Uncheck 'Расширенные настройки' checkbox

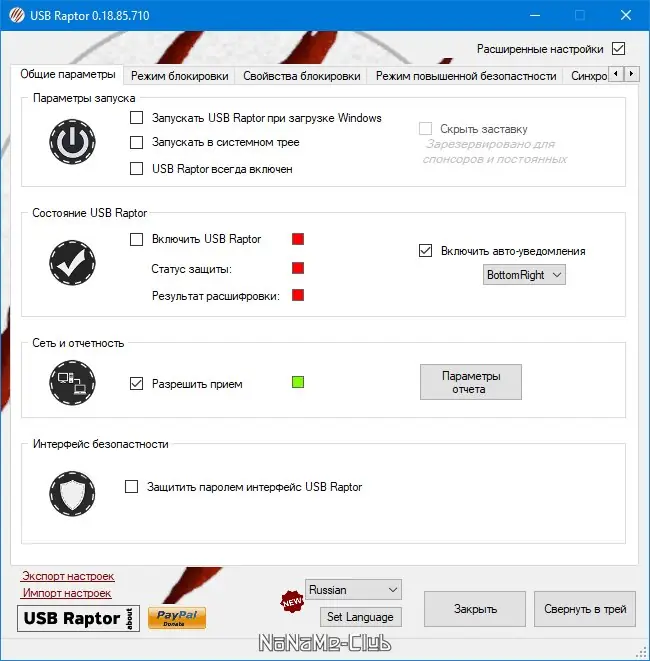[x=618, y=48]
